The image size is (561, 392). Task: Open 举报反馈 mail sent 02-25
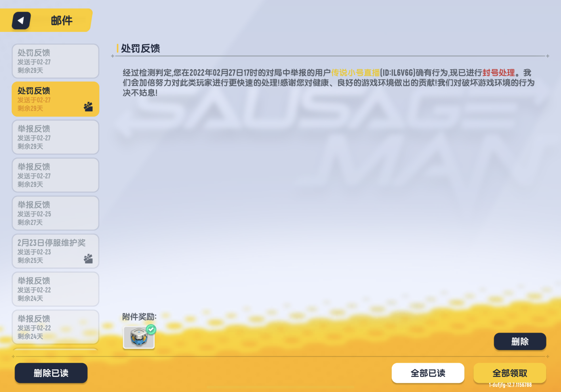55,213
